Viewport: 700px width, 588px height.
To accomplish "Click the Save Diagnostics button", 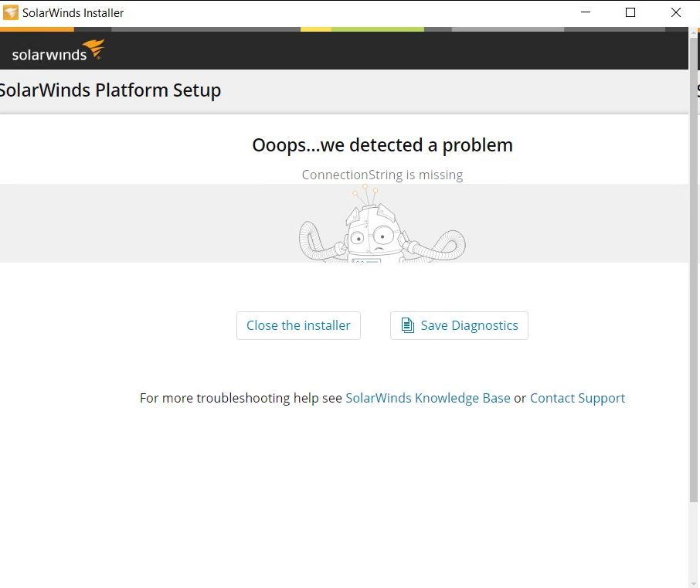I will 459,325.
